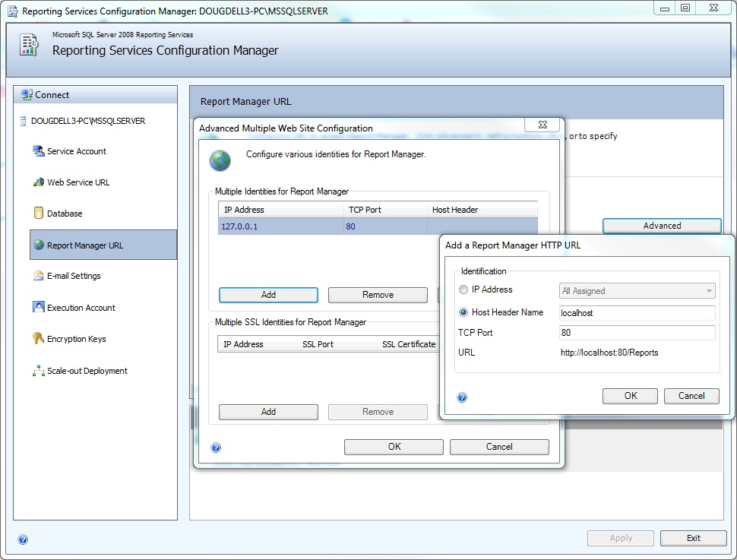This screenshot has height=560, width=737.
Task: Click Remove under Multiple Identities for Report Manager
Action: (378, 295)
